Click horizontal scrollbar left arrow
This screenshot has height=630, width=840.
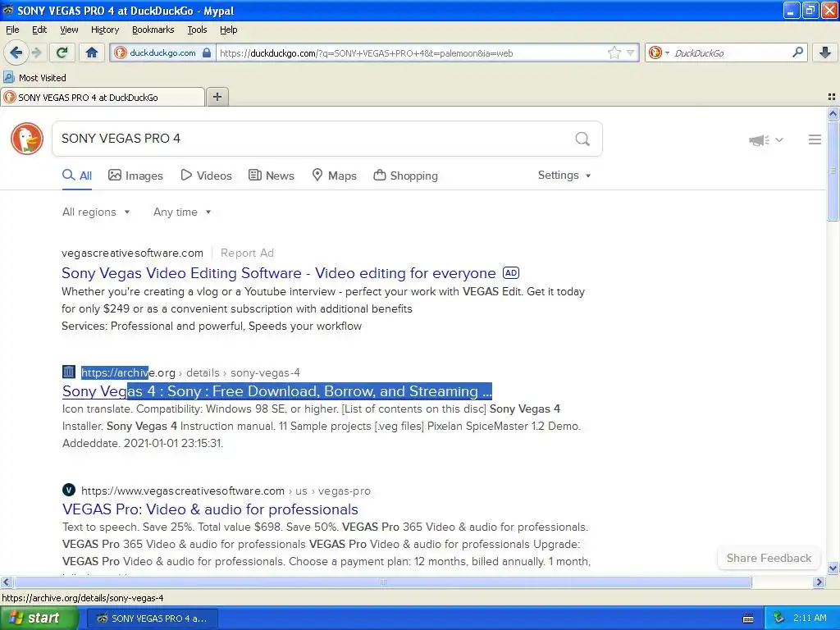[6, 582]
